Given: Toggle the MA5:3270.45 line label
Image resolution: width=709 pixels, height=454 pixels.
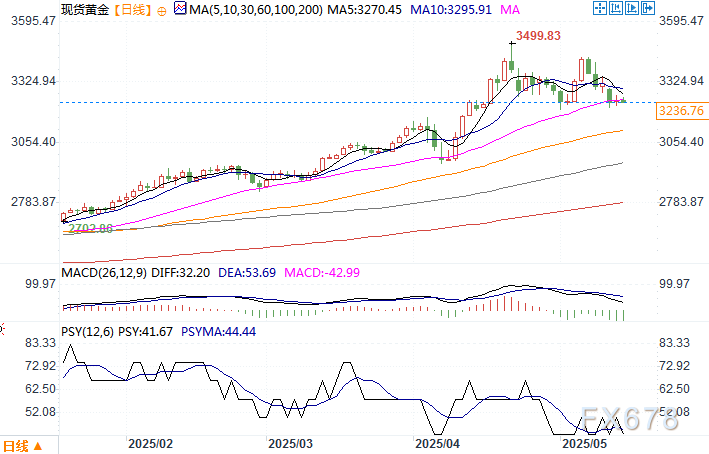Looking at the screenshot, I should pos(358,10).
